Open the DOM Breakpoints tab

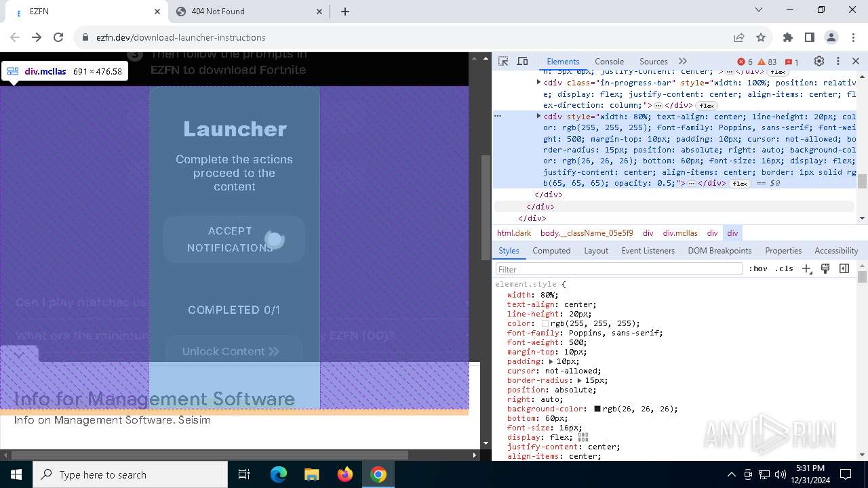pos(719,250)
